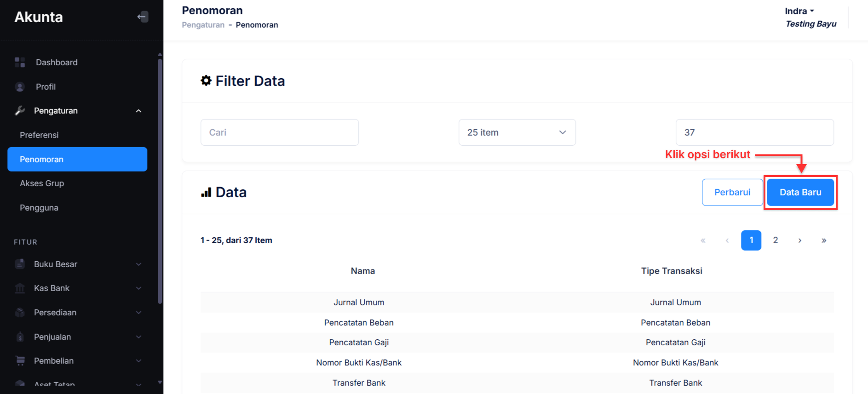
Task: Open the Indra user account dropdown
Action: pyautogui.click(x=799, y=11)
